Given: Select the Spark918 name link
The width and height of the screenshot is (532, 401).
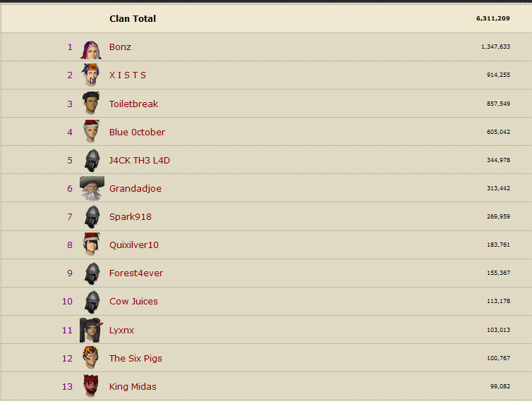Looking at the screenshot, I should point(131,217).
